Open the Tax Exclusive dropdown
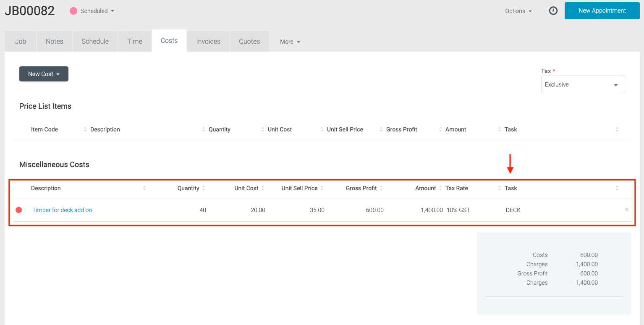This screenshot has height=325, width=644. (x=583, y=84)
